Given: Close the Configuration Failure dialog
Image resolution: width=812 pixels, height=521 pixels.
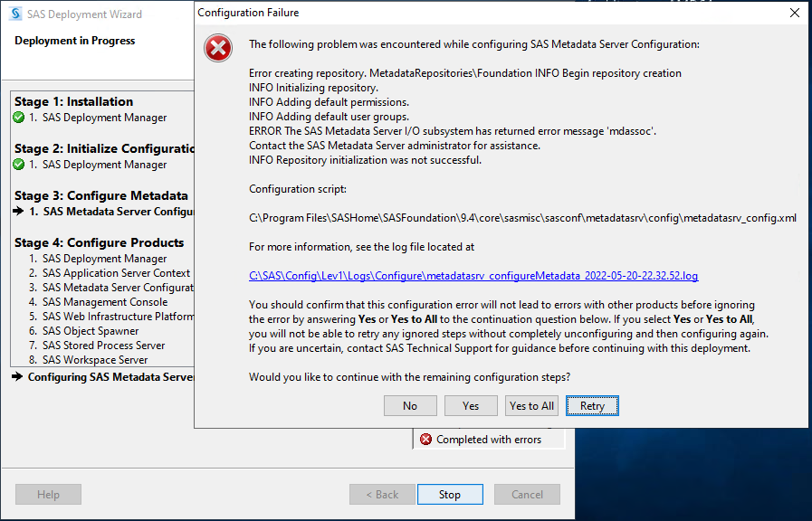Looking at the screenshot, I should pyautogui.click(x=794, y=13).
